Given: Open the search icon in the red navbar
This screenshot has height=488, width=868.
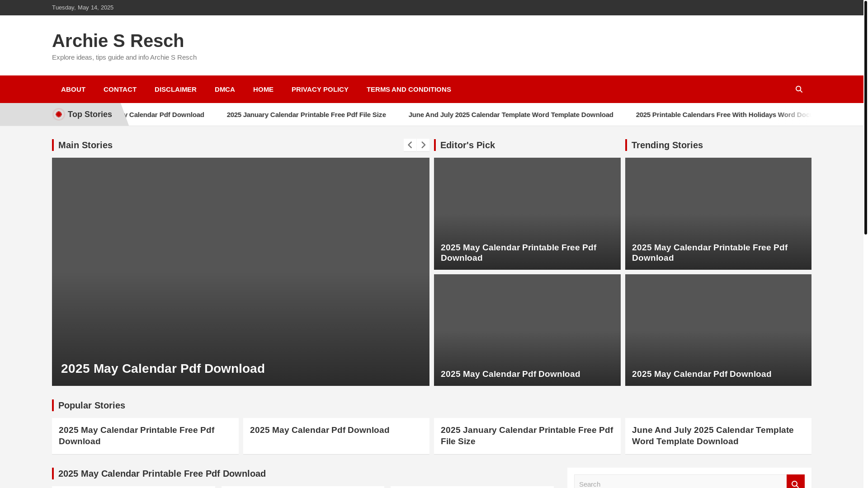Looking at the screenshot, I should pyautogui.click(x=799, y=89).
